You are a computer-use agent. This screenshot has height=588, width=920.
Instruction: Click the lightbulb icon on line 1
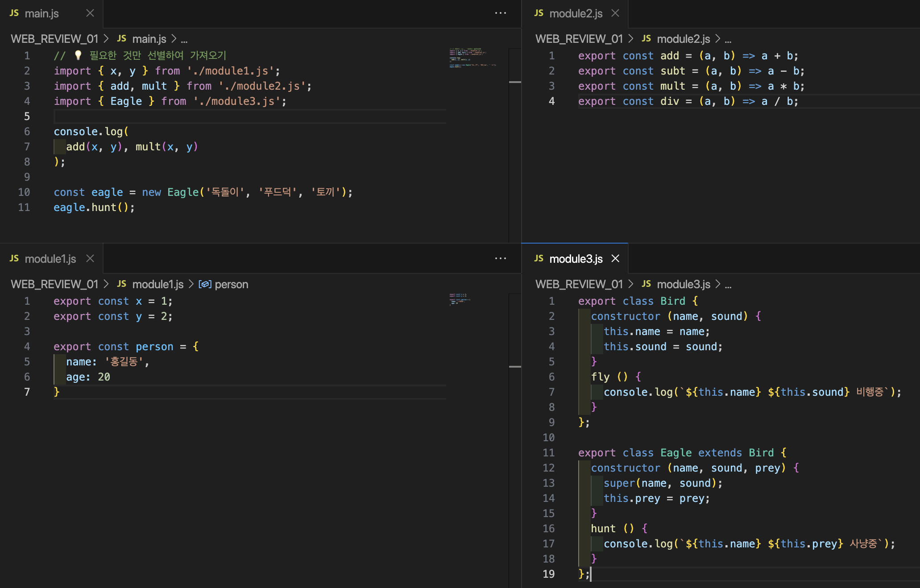78,55
